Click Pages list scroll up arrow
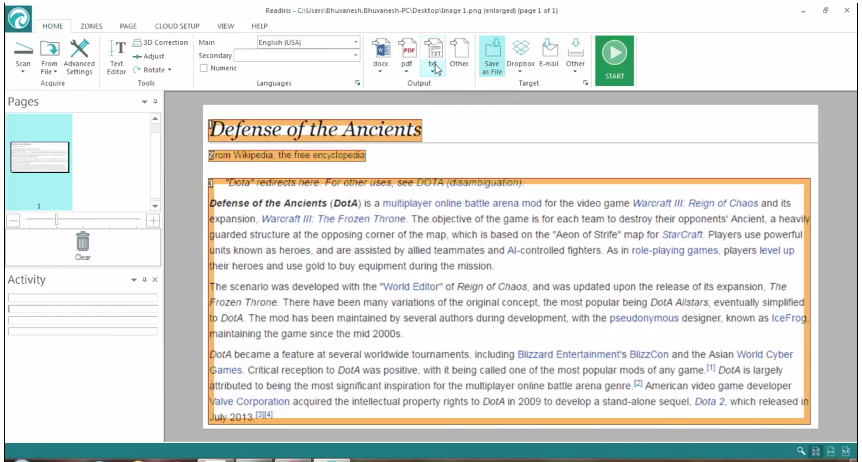The image size is (862, 462). click(155, 118)
